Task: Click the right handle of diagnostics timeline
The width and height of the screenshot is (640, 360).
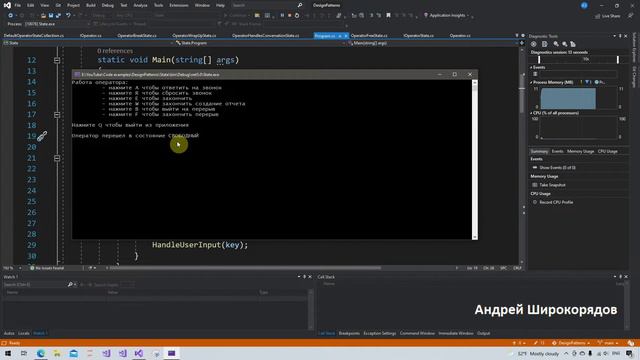Action: coord(618,60)
